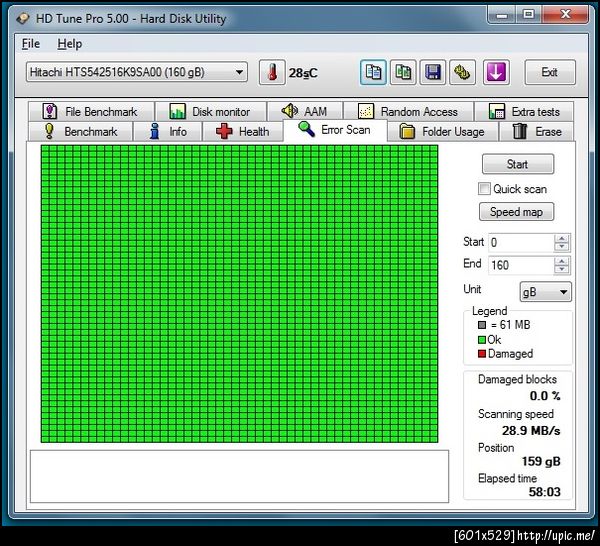Open options via the wrench toolbar icon
The image size is (600, 546).
pos(462,72)
